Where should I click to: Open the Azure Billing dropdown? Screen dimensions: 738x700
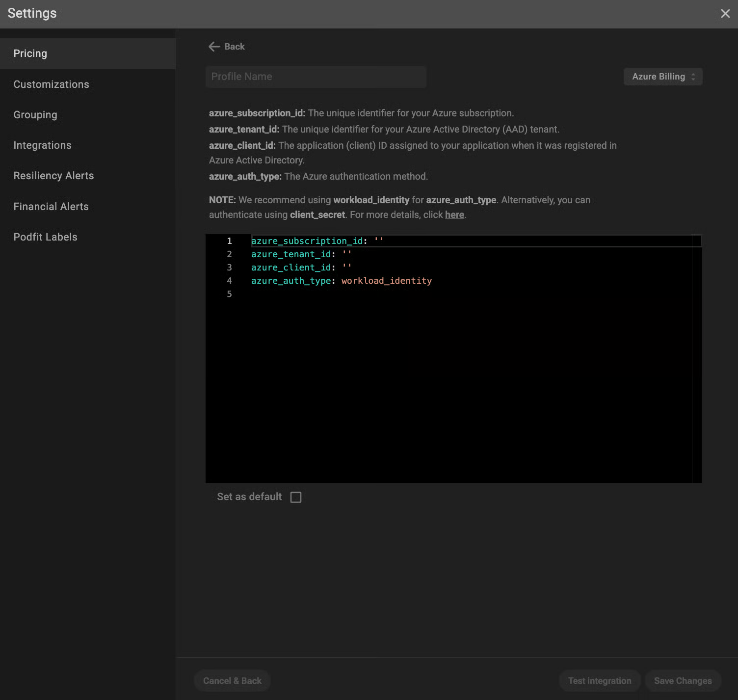662,77
